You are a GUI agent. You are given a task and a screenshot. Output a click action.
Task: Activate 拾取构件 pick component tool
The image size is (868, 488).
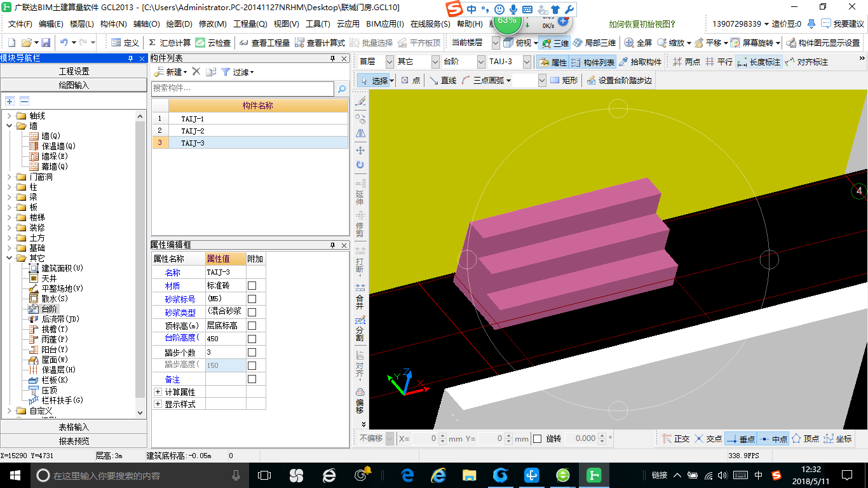[x=641, y=62]
